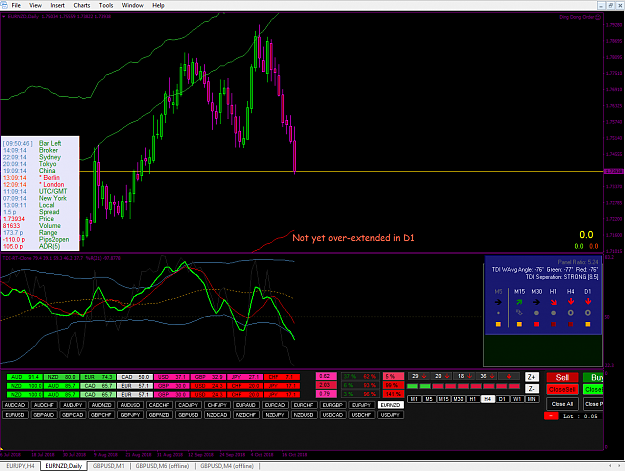Click the Ding Dong Order smiley icon
This screenshot has width=625, height=471.
[598, 17]
